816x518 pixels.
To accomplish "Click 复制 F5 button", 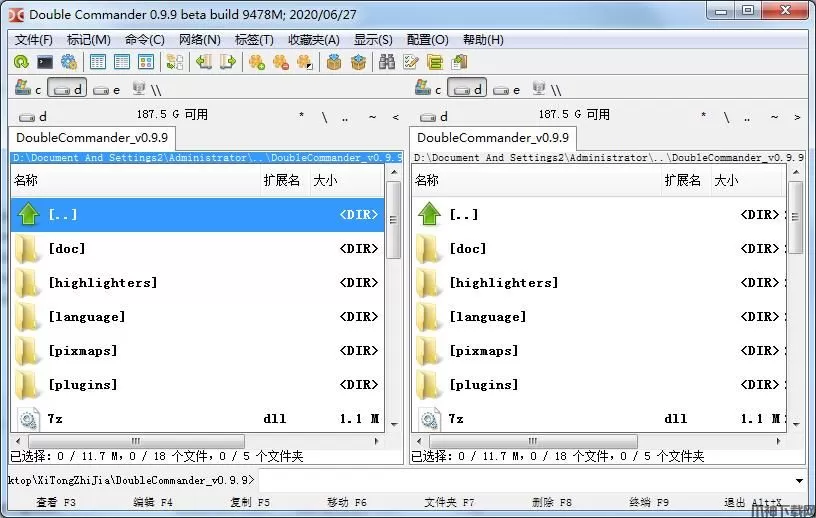I will tap(250, 502).
